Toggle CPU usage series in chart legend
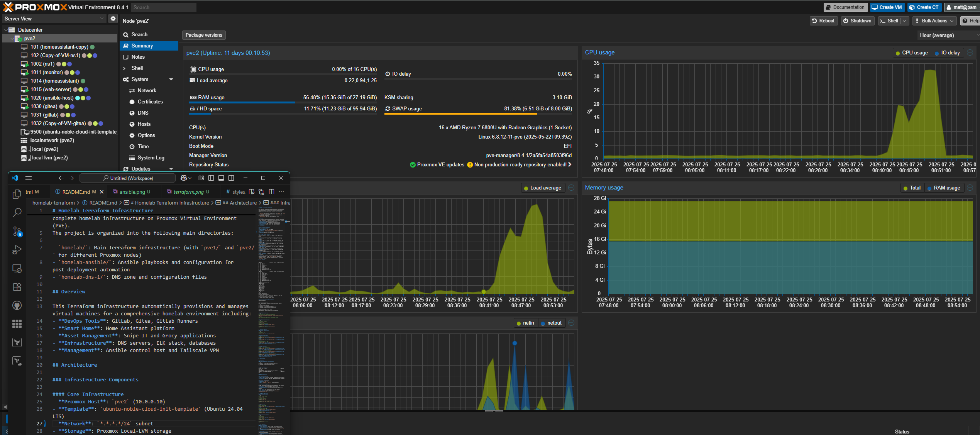Image resolution: width=980 pixels, height=435 pixels. coord(912,53)
